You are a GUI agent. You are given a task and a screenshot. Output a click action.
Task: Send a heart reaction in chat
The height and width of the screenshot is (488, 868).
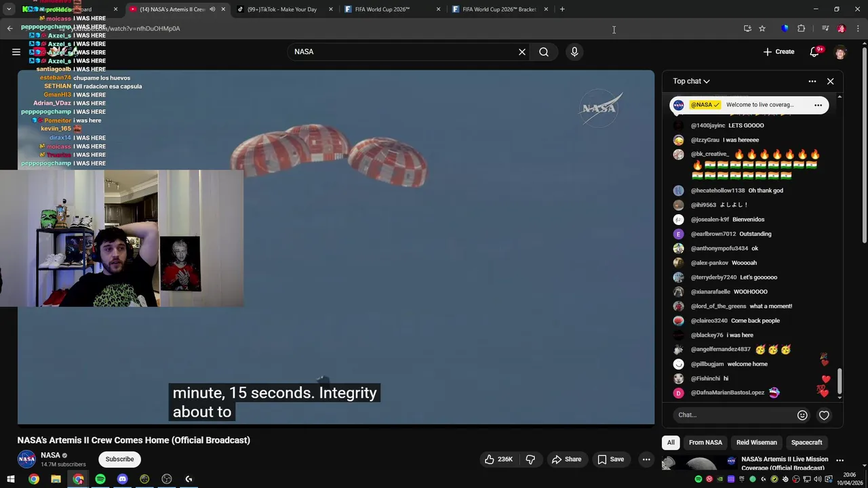824,415
